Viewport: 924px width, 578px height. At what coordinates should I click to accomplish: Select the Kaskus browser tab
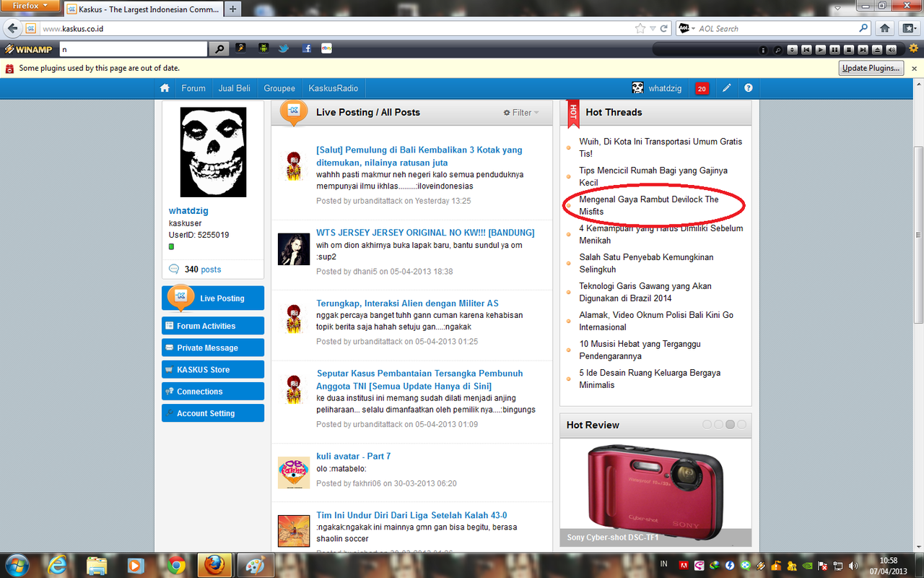point(142,9)
